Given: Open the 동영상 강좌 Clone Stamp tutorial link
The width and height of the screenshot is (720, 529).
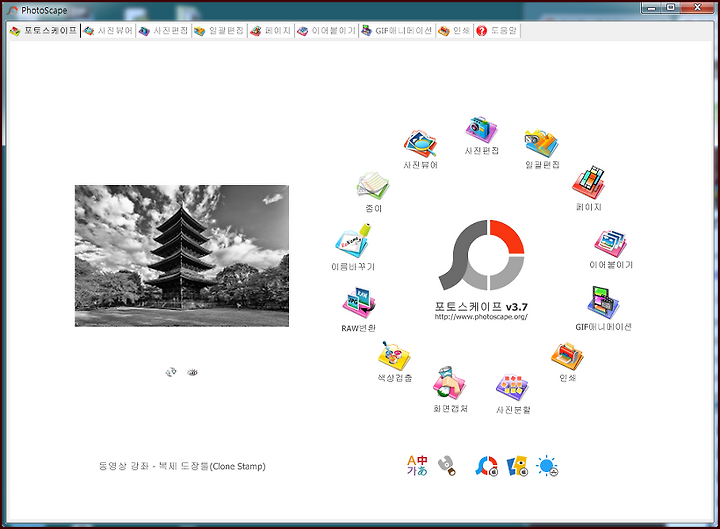Looking at the screenshot, I should tap(182, 466).
